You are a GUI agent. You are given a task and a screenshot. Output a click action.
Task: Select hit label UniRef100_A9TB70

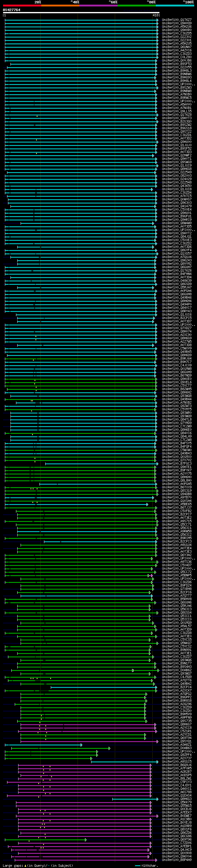point(176,497)
